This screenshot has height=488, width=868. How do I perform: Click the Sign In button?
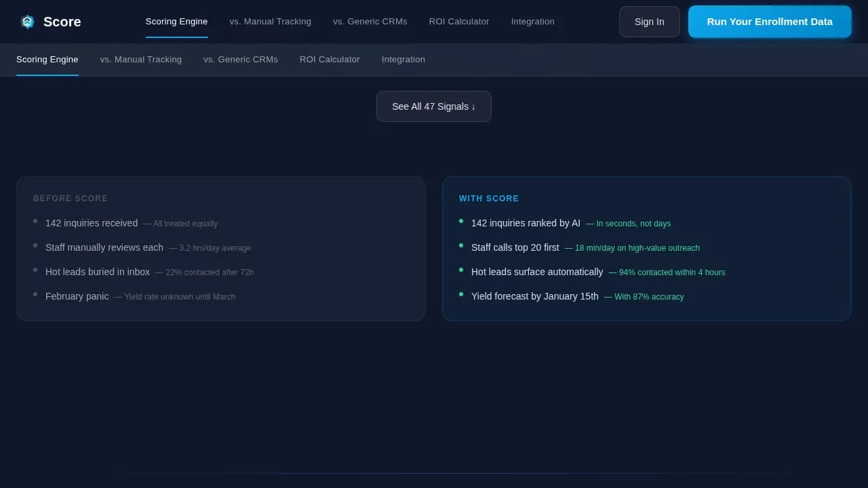tap(649, 21)
